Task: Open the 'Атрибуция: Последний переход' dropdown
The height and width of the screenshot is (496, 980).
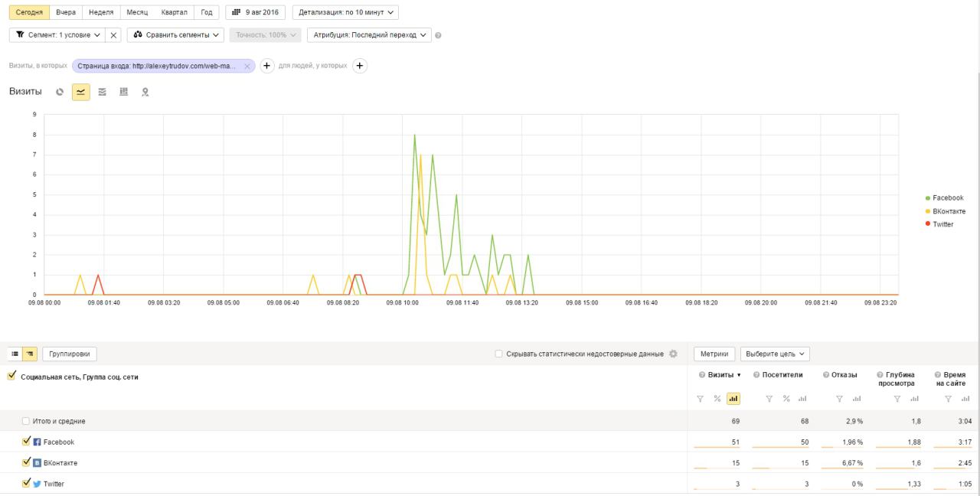Action: pyautogui.click(x=369, y=35)
